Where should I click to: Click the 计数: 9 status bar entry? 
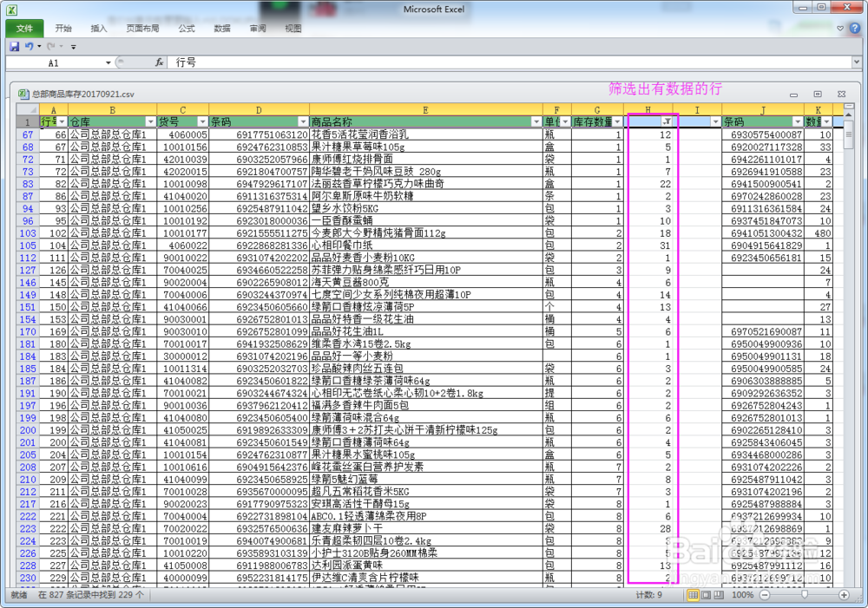(x=648, y=595)
